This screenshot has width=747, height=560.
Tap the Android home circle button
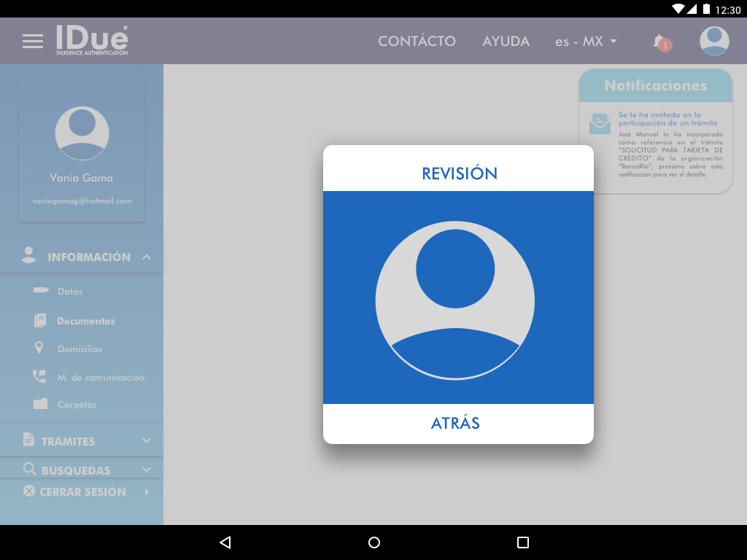pyautogui.click(x=374, y=542)
